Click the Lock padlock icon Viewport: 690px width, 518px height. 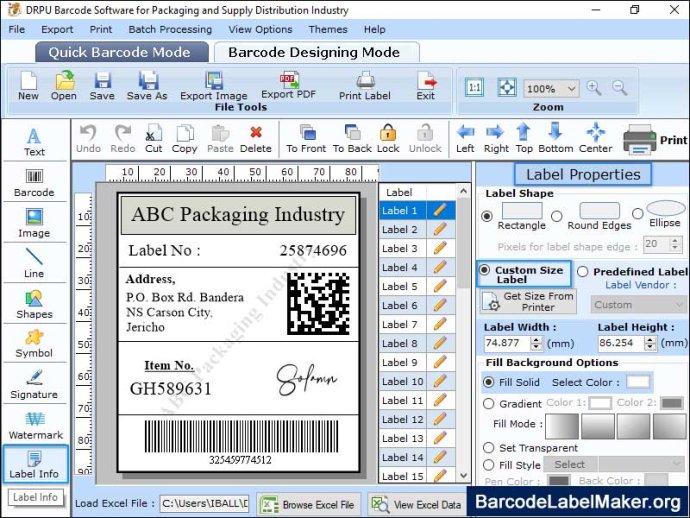tap(388, 132)
